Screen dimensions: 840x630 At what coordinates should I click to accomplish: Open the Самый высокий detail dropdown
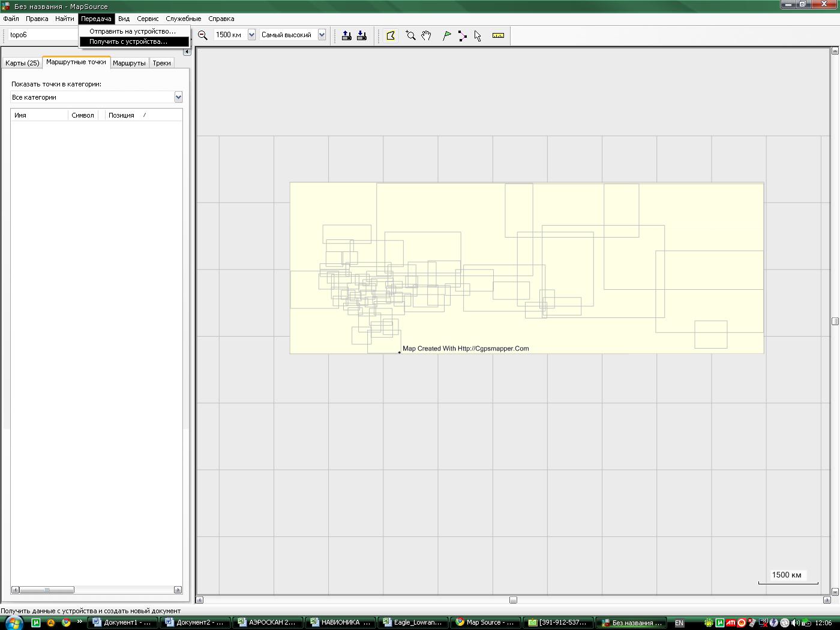[322, 35]
